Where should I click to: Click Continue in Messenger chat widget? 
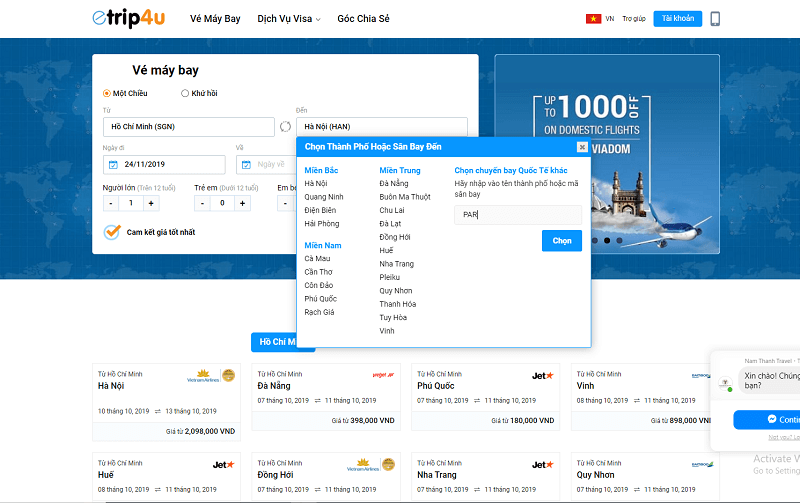[766, 420]
